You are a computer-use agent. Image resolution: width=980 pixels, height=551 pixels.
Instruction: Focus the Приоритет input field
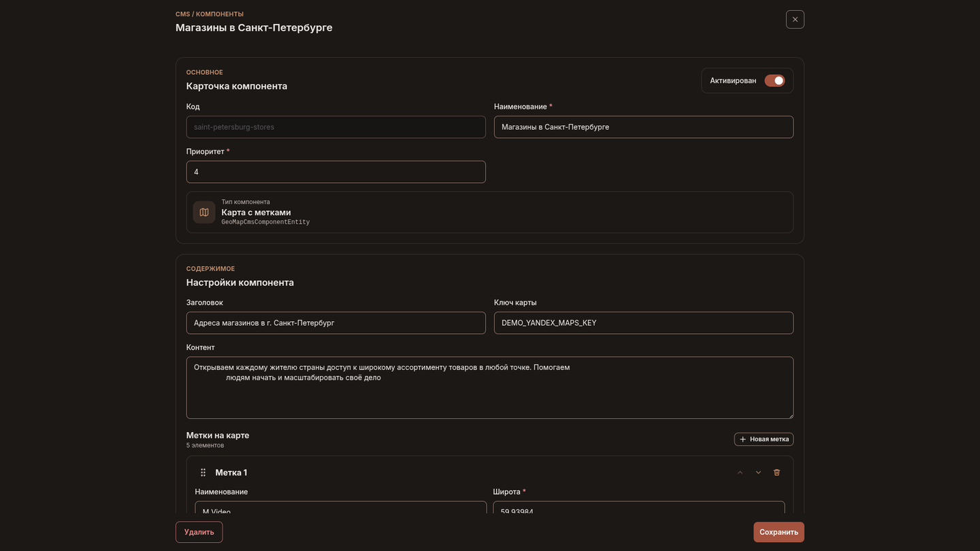point(336,172)
